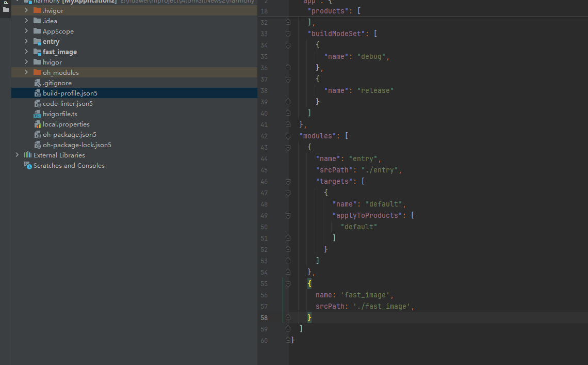Click the hvigorfile.ts file icon
This screenshot has height=365, width=588.
[38, 114]
